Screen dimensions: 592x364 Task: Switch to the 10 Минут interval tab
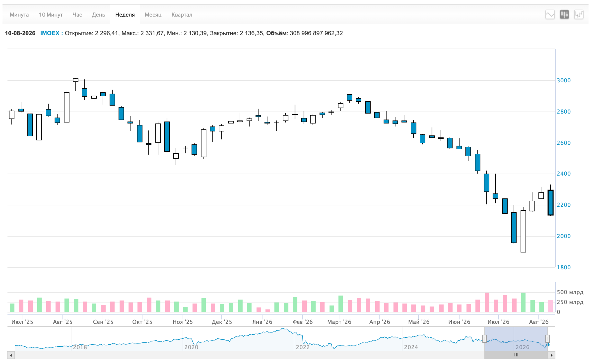tap(51, 15)
